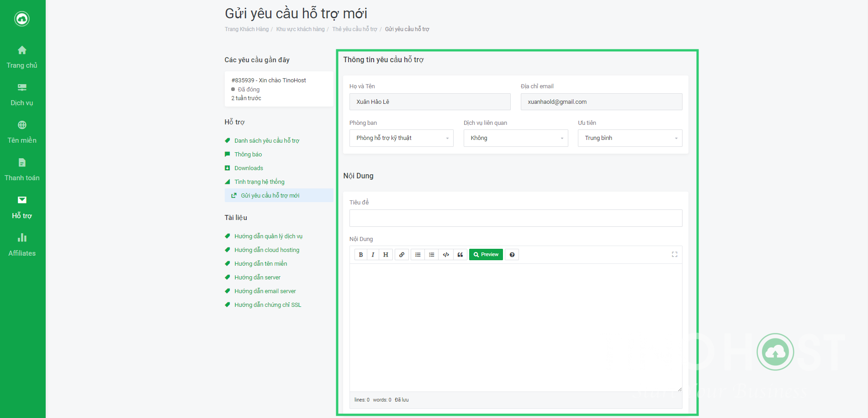This screenshot has height=418, width=868.
Task: Select Gửi yêu cầu hỗ trợ mới item
Action: (279, 195)
